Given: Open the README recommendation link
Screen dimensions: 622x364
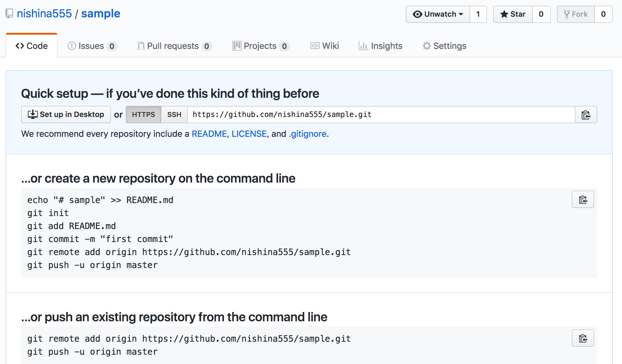Looking at the screenshot, I should pyautogui.click(x=209, y=134).
